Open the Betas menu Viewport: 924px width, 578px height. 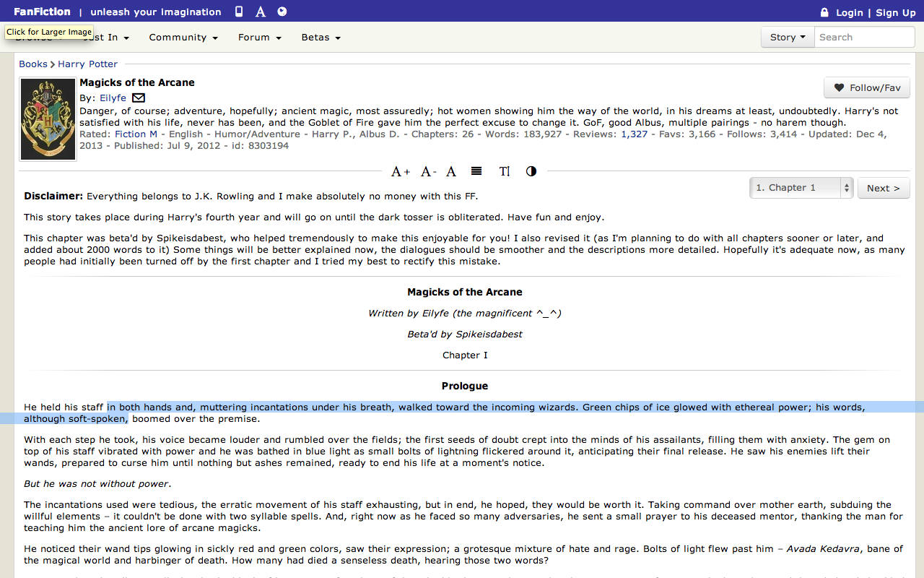point(321,37)
